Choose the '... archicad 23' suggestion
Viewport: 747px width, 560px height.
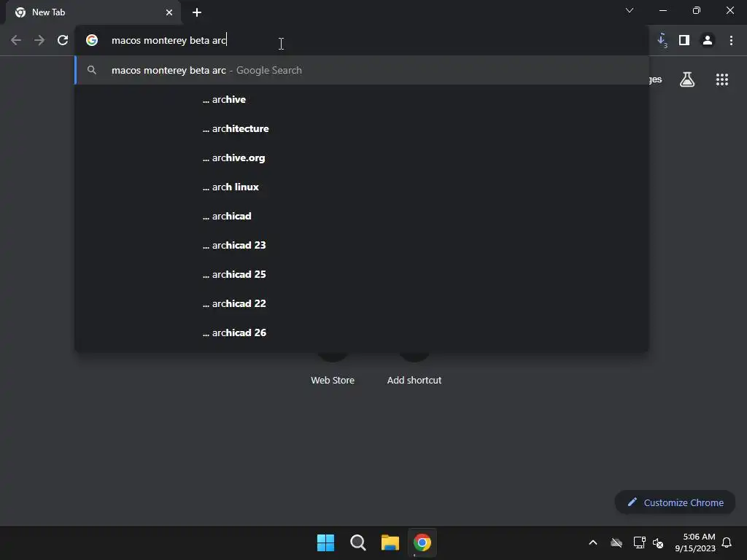click(362, 245)
